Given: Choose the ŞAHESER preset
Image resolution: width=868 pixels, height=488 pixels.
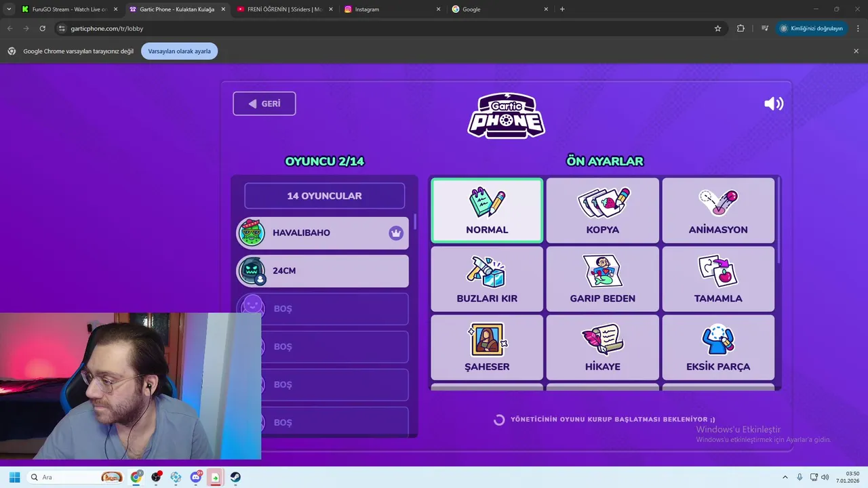Looking at the screenshot, I should click(487, 347).
